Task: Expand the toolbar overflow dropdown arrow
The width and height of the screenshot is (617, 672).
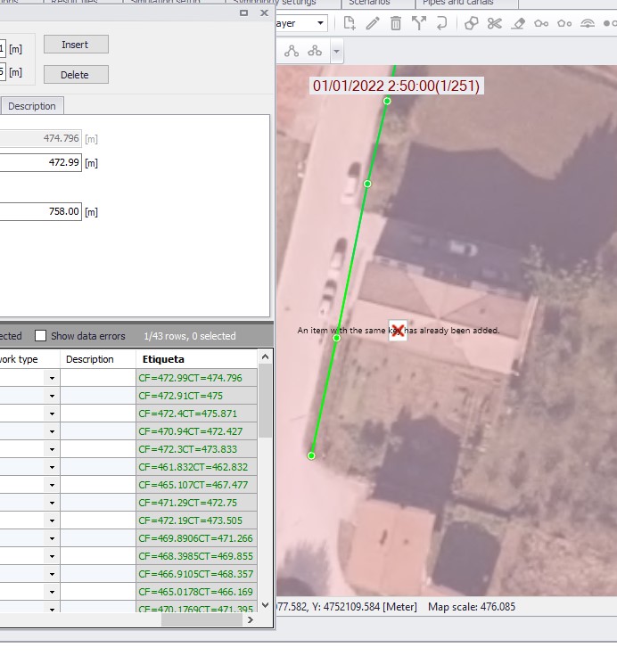Action: point(336,52)
